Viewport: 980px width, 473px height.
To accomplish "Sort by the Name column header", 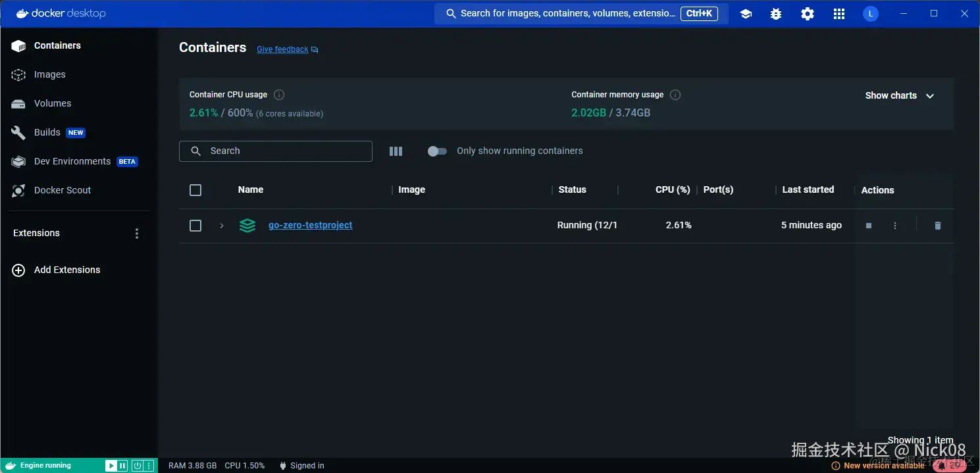I will point(251,189).
